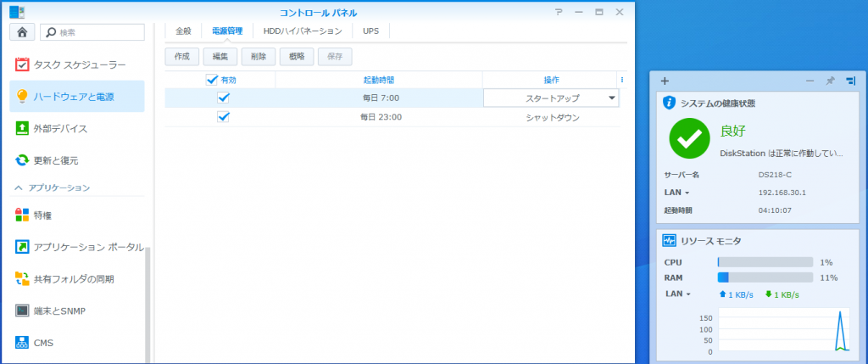Open CMS in sidebar
Screen dimensions: 868x364
(x=77, y=343)
